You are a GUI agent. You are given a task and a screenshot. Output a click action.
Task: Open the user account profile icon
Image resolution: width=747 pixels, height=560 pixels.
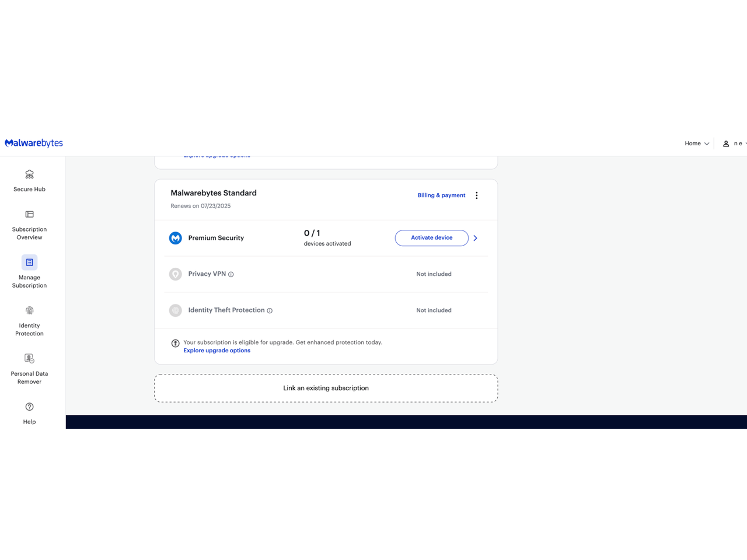coord(726,143)
